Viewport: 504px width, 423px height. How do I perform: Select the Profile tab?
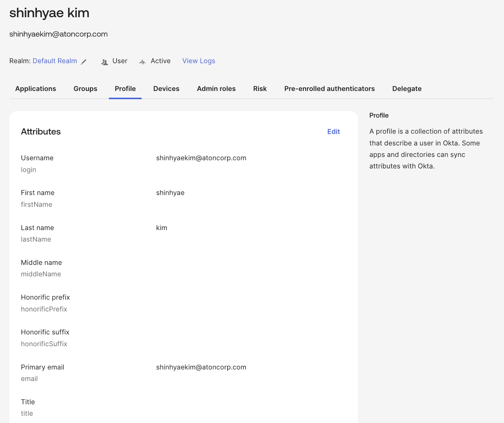pos(125,89)
